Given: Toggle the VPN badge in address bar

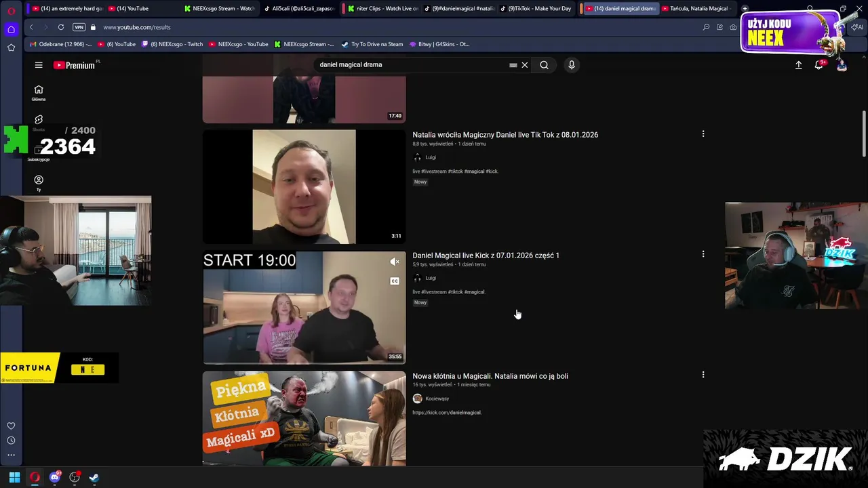Looking at the screenshot, I should tap(79, 27).
